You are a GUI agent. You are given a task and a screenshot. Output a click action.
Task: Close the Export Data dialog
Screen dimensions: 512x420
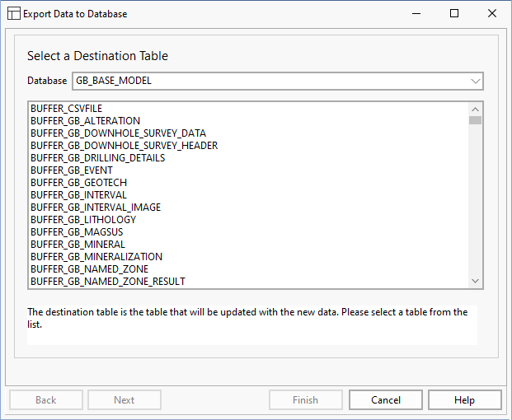coord(492,14)
